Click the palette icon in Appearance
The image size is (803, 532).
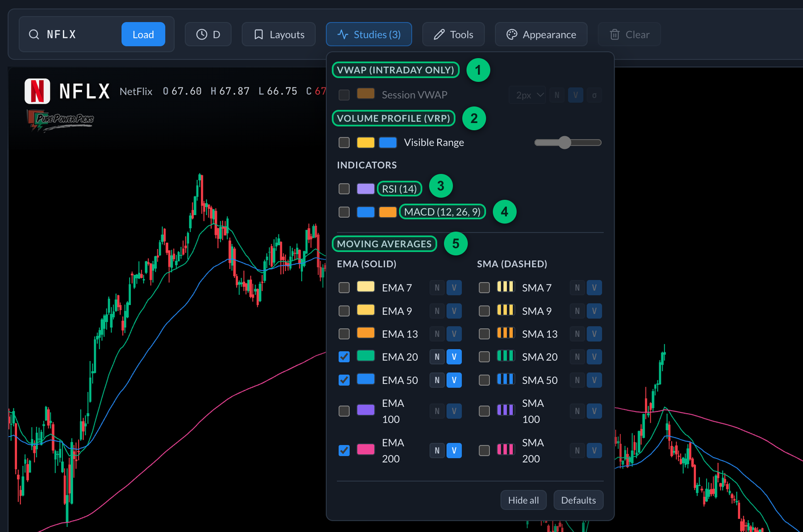(x=512, y=35)
